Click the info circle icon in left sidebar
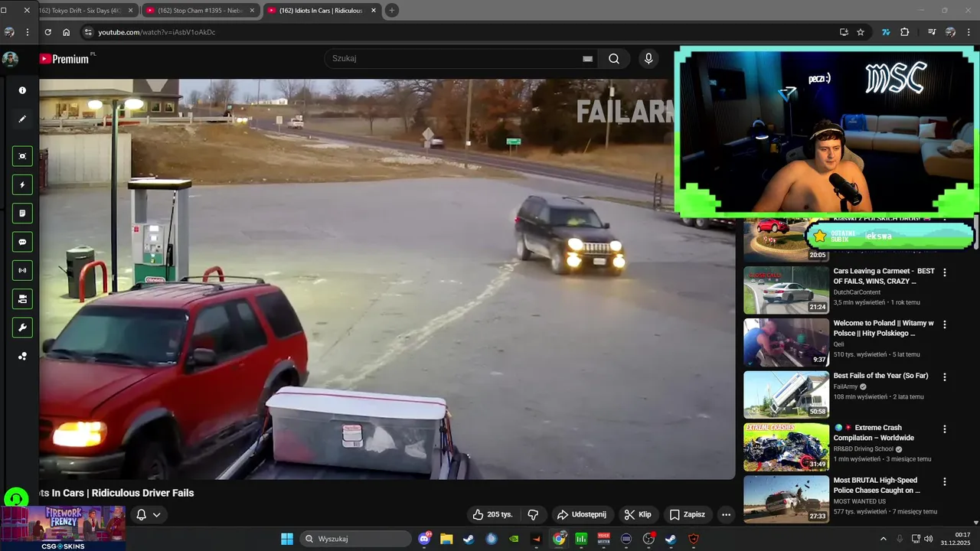The width and height of the screenshot is (980, 551). [x=22, y=90]
